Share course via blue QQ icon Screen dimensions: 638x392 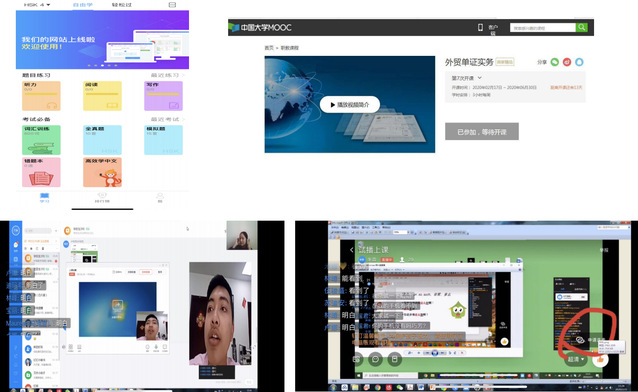[579, 62]
